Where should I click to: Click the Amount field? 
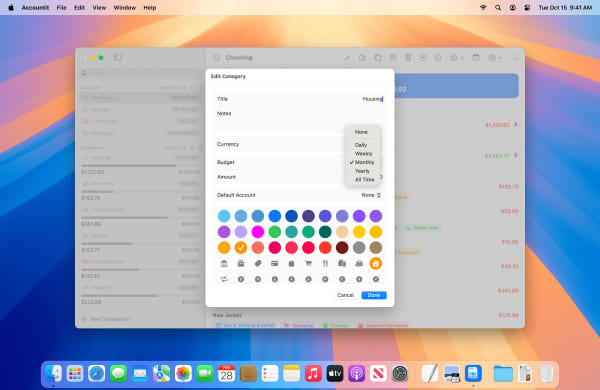click(300, 177)
